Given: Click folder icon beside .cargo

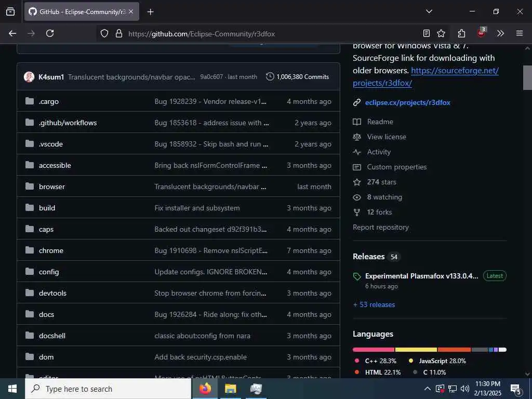Looking at the screenshot, I should 30,101.
